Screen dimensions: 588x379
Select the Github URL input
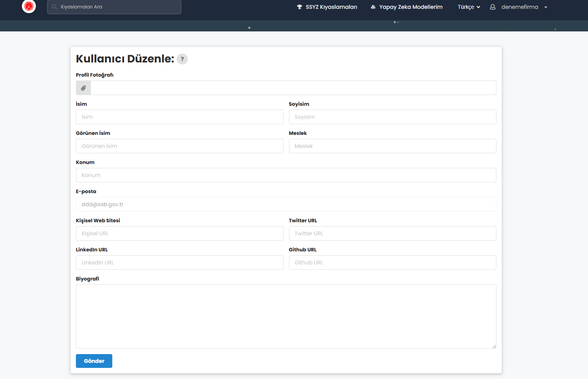(392, 263)
